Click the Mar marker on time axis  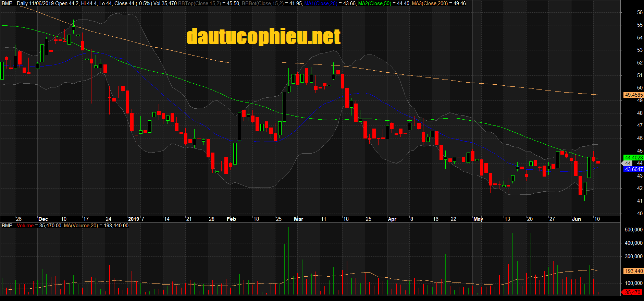pos(298,219)
